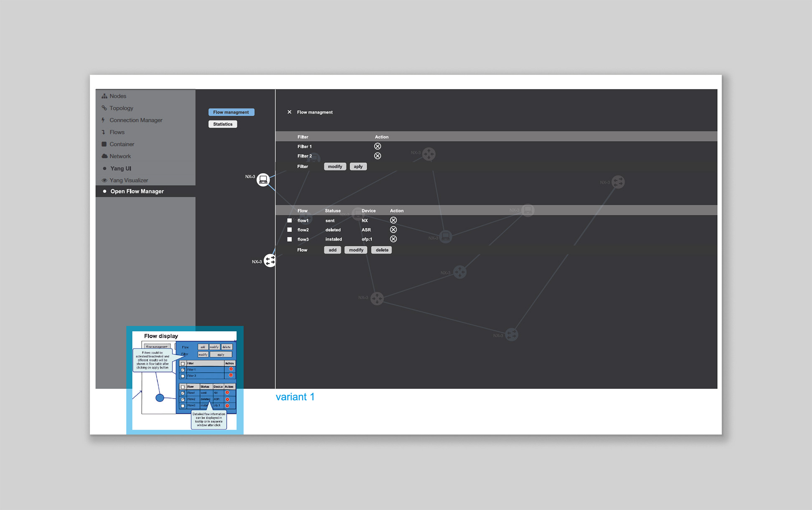This screenshot has height=510, width=812.
Task: Check the flow3 checkbox
Action: (x=289, y=239)
